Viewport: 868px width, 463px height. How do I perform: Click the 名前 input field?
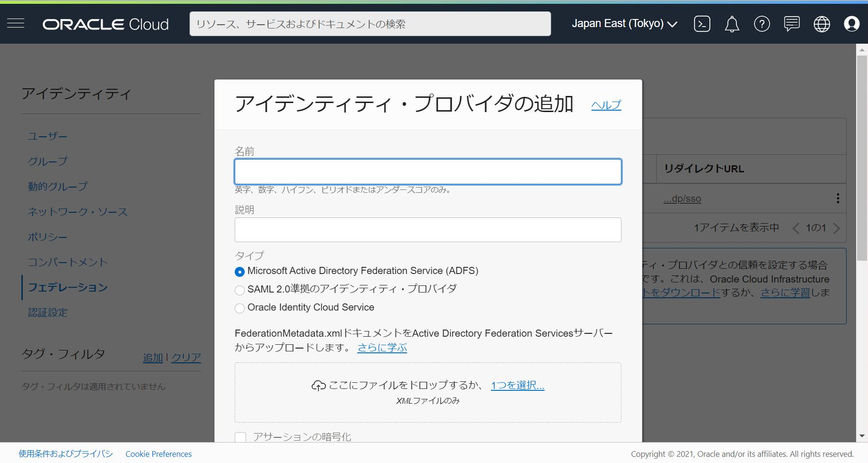[428, 171]
